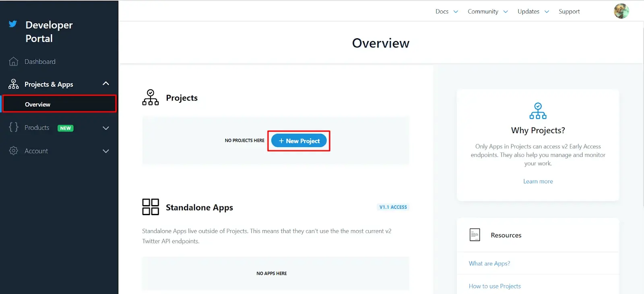Click the NO APPS HERE text

(x=272, y=273)
